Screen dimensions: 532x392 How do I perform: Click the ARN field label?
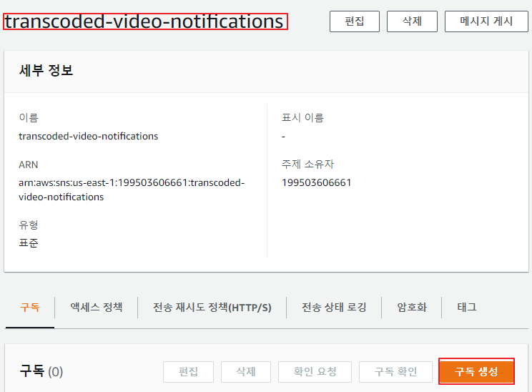click(x=29, y=165)
